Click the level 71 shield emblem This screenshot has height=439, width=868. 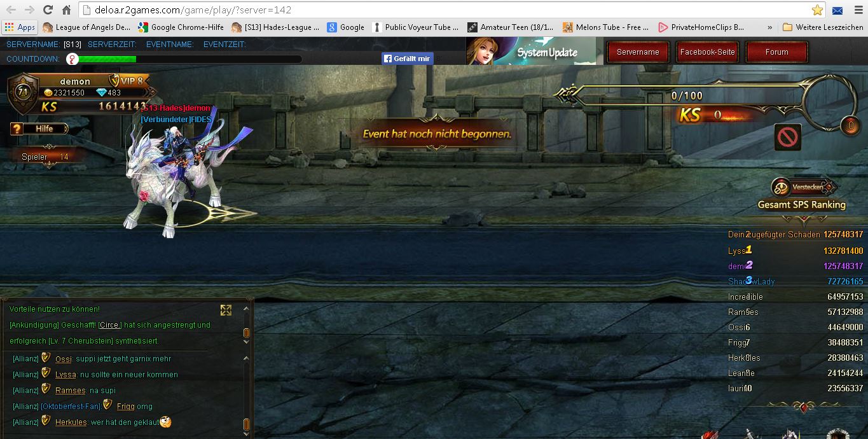coord(24,92)
